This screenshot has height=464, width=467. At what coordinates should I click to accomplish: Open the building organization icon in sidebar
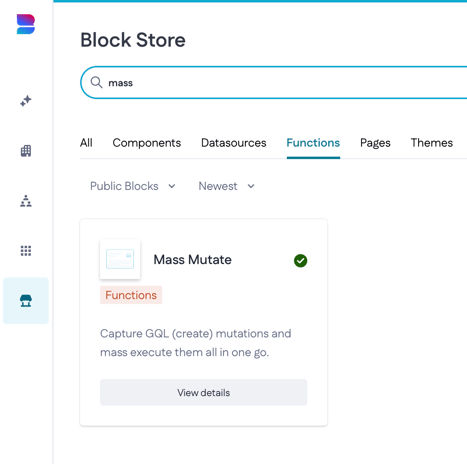coord(26,151)
